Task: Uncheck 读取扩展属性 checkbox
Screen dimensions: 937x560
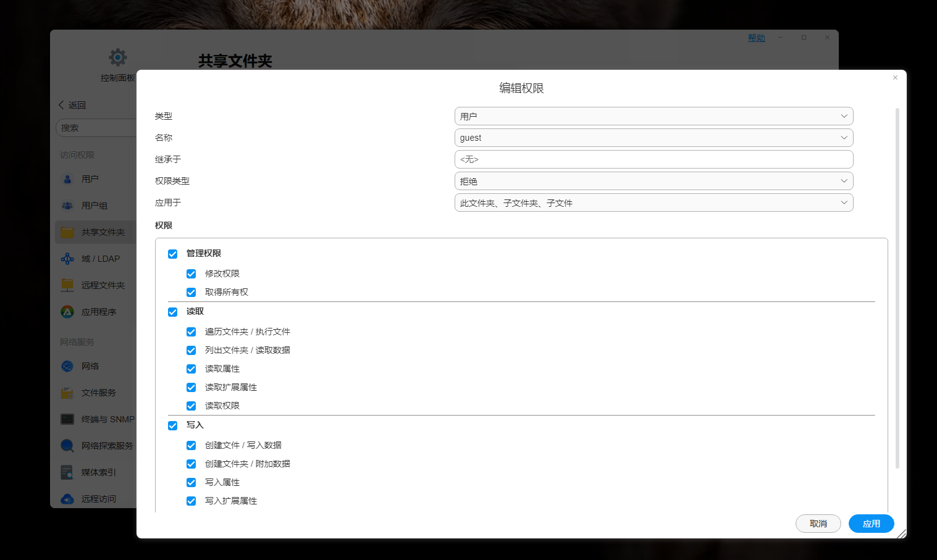Action: click(x=191, y=387)
